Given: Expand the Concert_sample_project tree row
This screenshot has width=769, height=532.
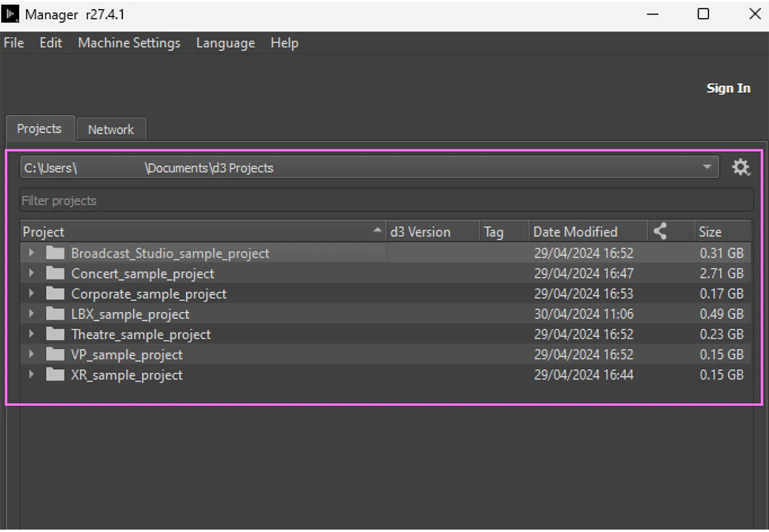Looking at the screenshot, I should click(31, 273).
